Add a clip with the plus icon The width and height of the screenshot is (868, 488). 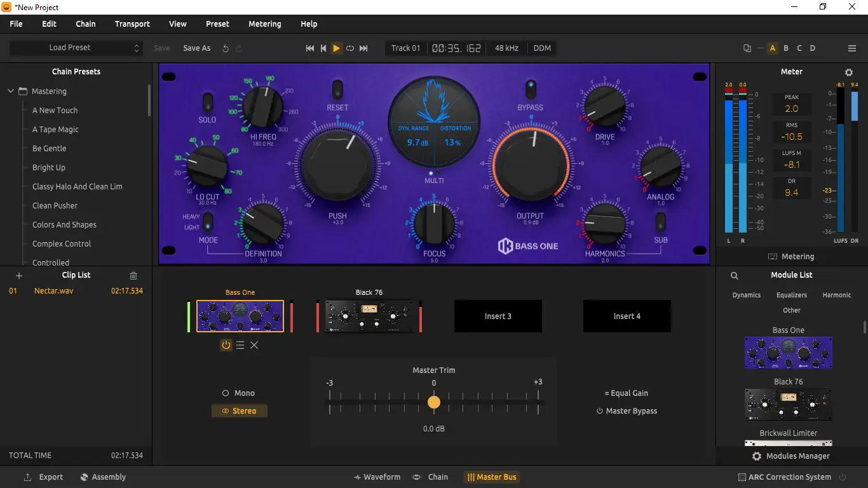pyautogui.click(x=19, y=276)
